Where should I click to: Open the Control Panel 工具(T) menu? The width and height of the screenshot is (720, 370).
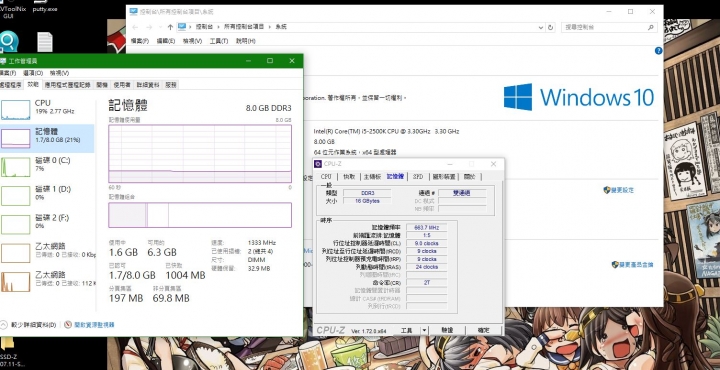pos(219,41)
